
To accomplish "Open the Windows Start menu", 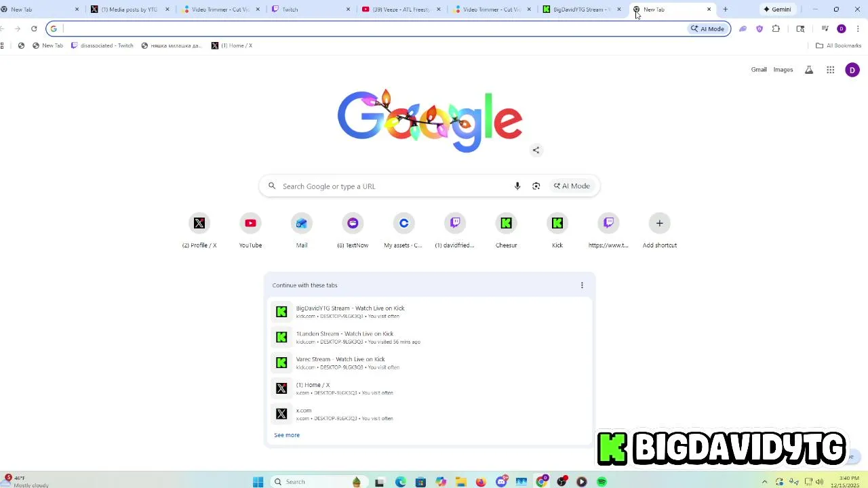I will click(258, 482).
